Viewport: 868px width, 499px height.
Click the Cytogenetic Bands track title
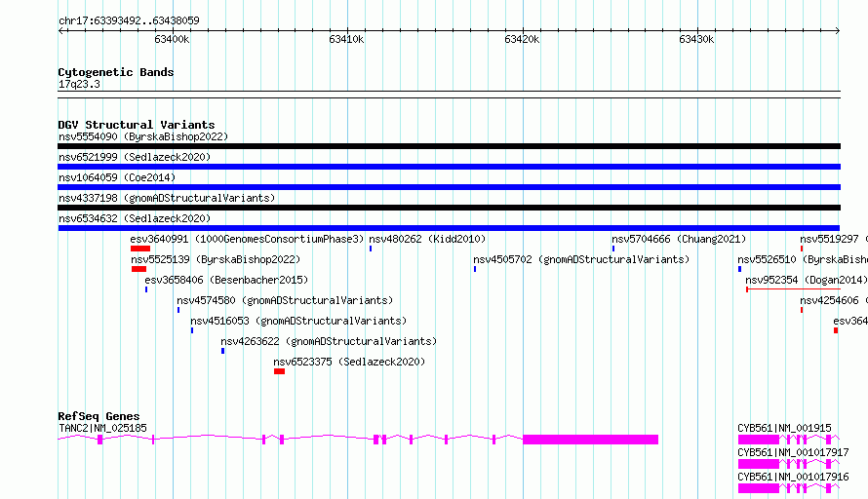116,72
